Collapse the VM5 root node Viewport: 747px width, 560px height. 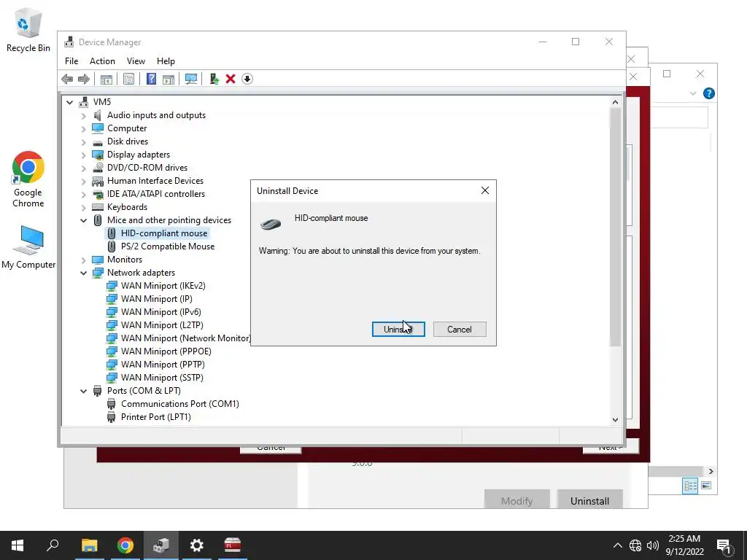pyautogui.click(x=70, y=102)
